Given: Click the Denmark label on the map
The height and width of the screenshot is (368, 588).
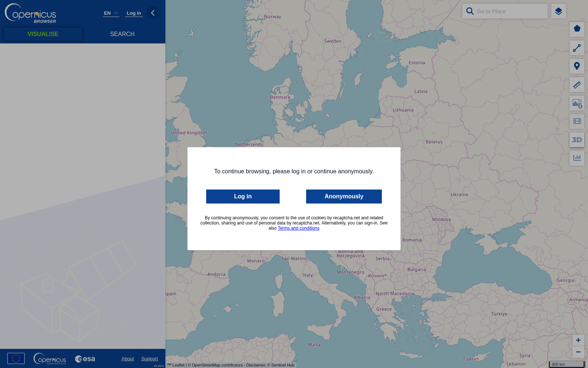Looking at the screenshot, I should click(280, 97).
